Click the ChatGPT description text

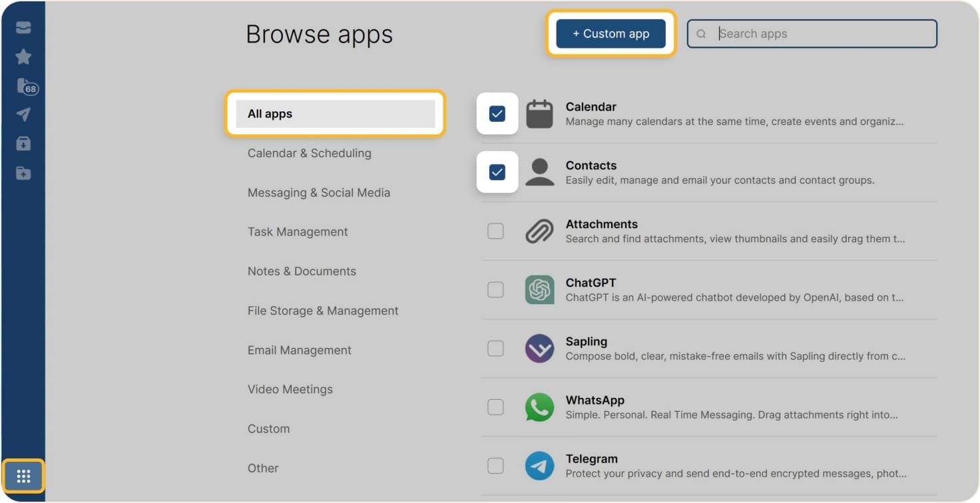pos(735,297)
